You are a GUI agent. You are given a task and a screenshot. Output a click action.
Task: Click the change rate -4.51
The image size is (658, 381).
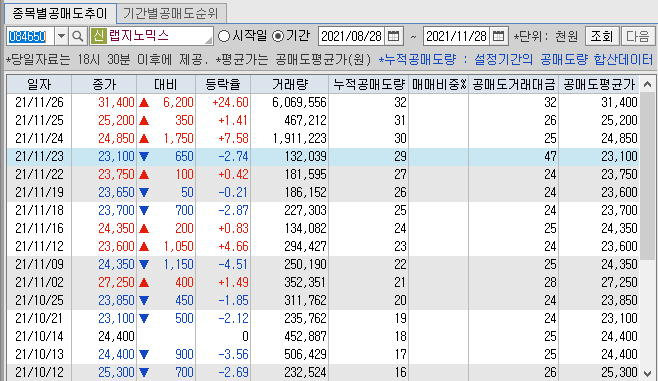click(x=233, y=265)
